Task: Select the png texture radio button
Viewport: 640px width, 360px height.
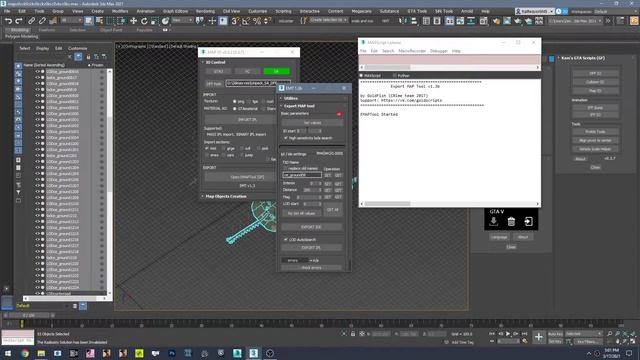Action: coord(235,101)
